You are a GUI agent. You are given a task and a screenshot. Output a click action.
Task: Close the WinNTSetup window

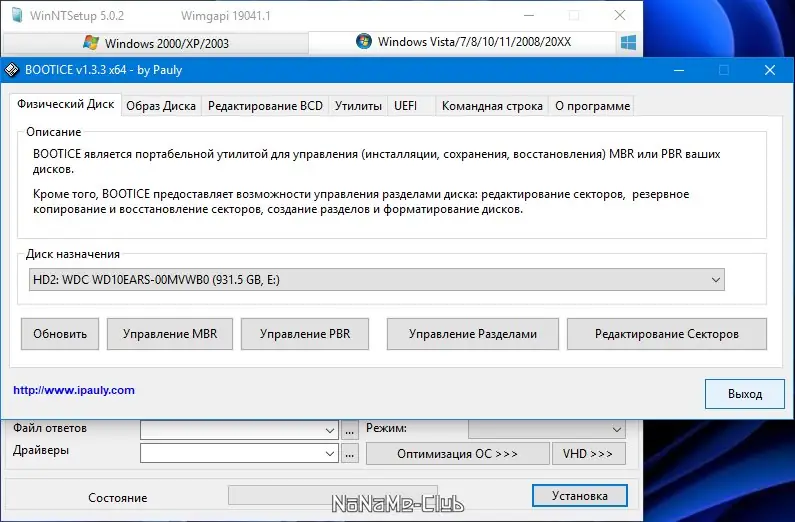click(x=620, y=15)
